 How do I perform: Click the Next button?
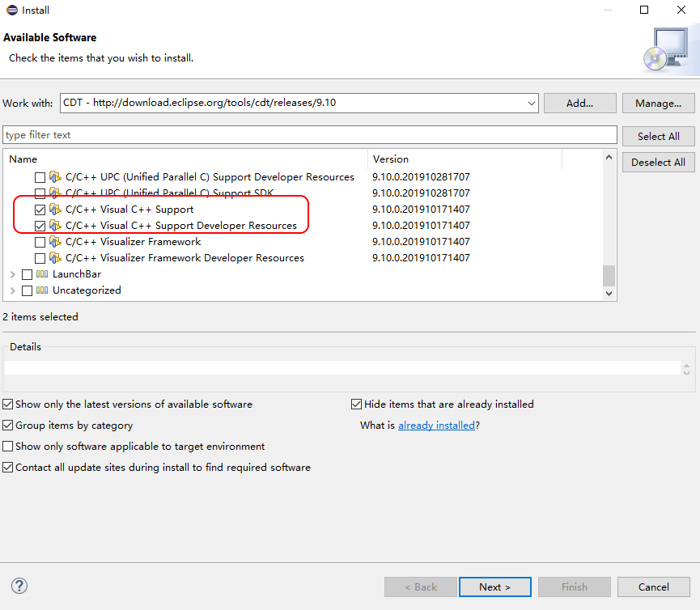[494, 587]
